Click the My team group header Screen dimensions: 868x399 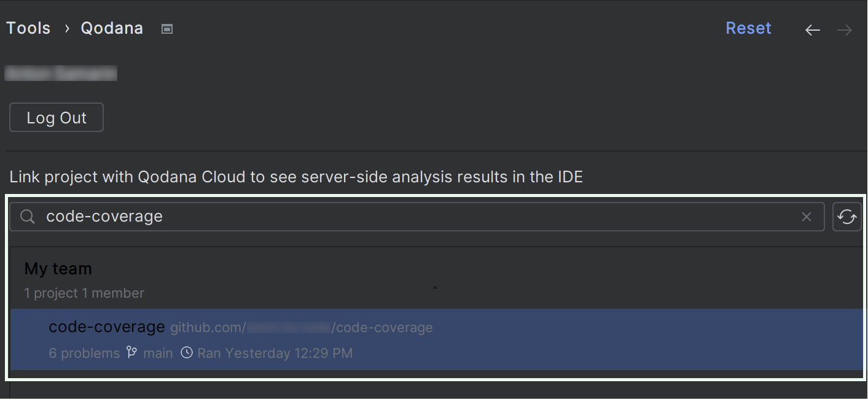(x=58, y=268)
